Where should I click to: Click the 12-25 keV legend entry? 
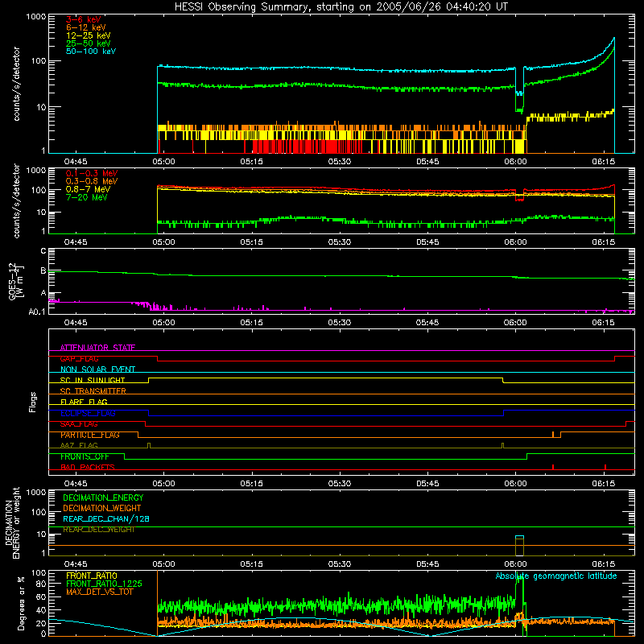(x=89, y=35)
